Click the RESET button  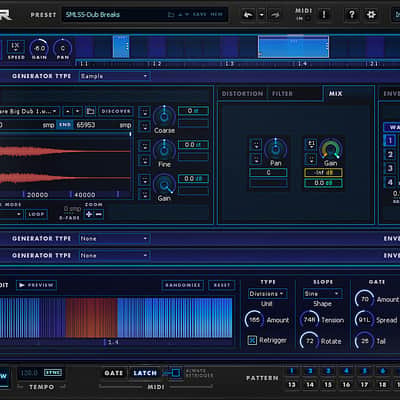click(222, 285)
